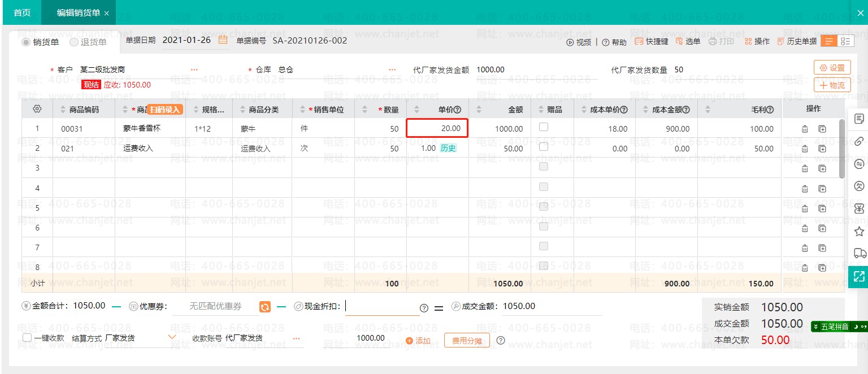This screenshot has width=868, height=374.
Task: Open the calendar for 单据日期
Action: pyautogui.click(x=223, y=40)
